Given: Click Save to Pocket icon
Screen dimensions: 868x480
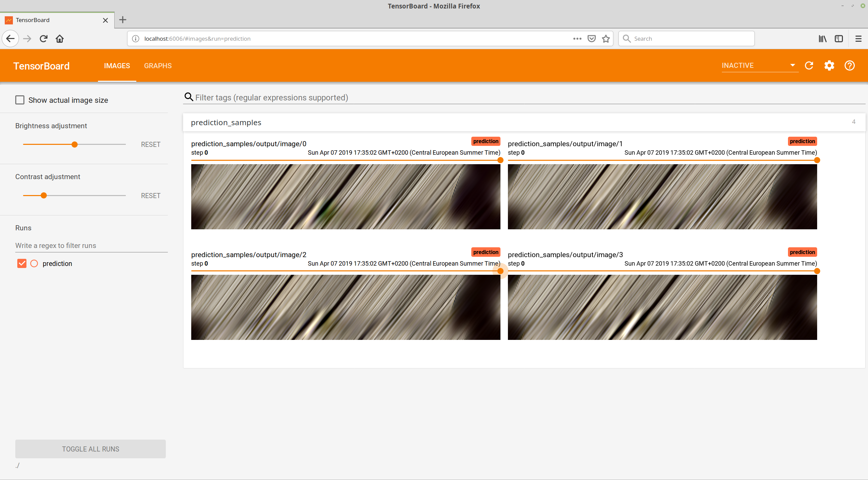Looking at the screenshot, I should 592,39.
